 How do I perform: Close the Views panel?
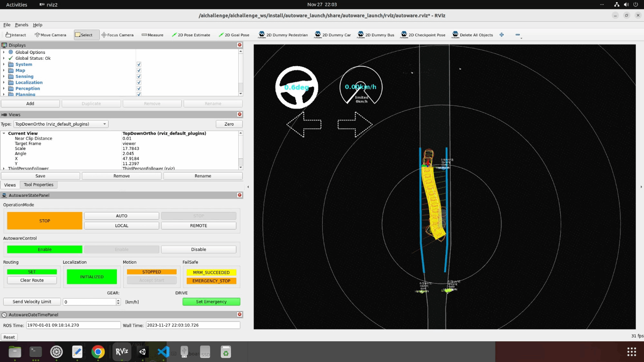(x=240, y=115)
